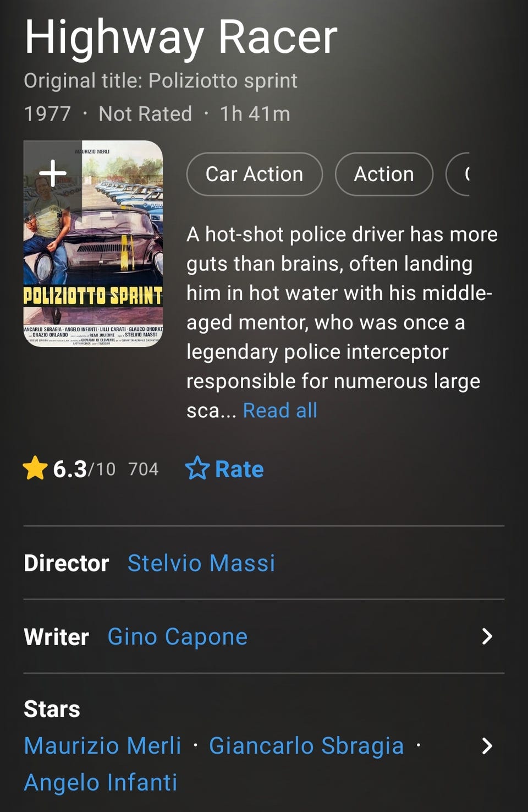Open director Stelvio Massi's page
This screenshot has width=528, height=812.
(x=201, y=563)
